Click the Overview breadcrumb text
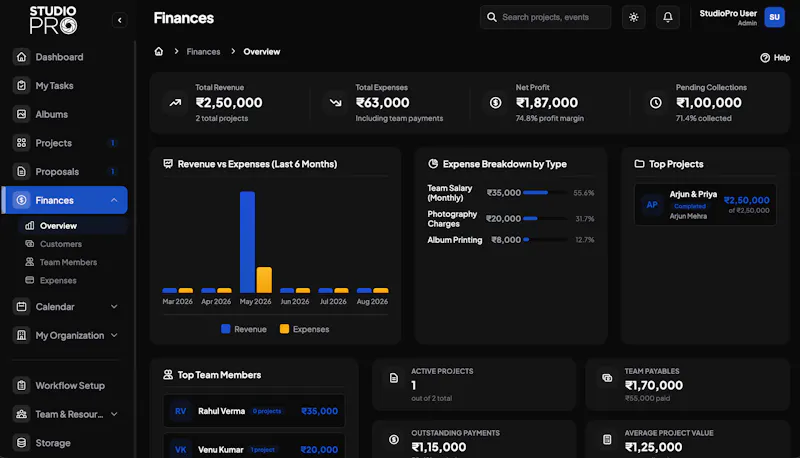 (262, 52)
